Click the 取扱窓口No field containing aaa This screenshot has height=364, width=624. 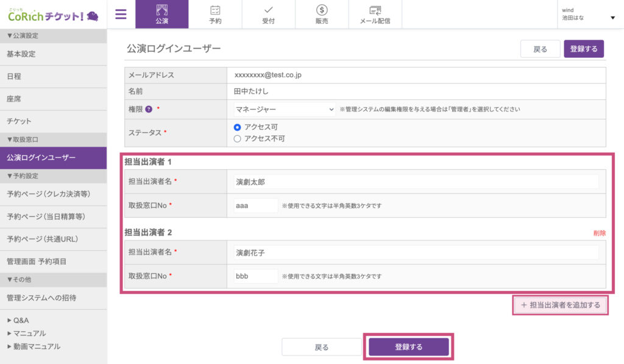click(x=256, y=206)
